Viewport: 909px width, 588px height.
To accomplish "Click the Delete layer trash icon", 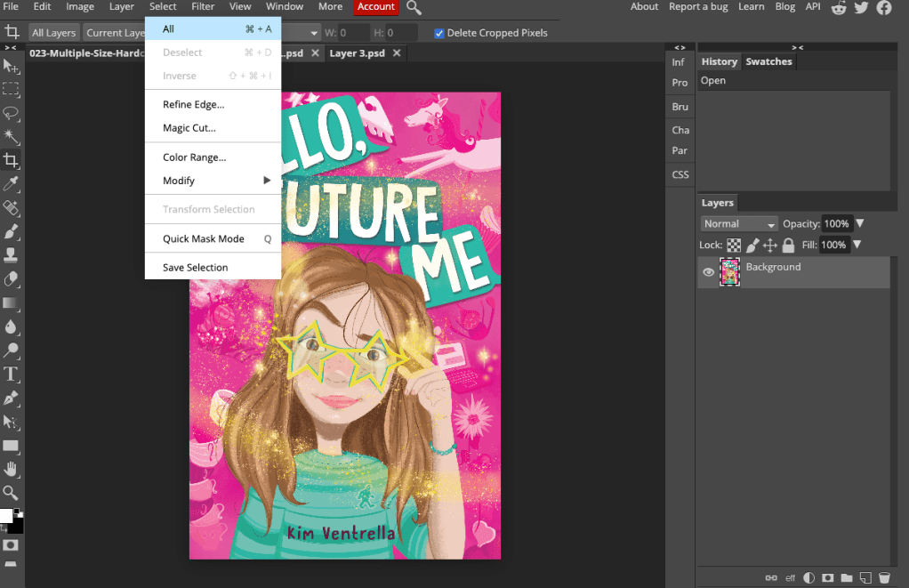I will (884, 577).
